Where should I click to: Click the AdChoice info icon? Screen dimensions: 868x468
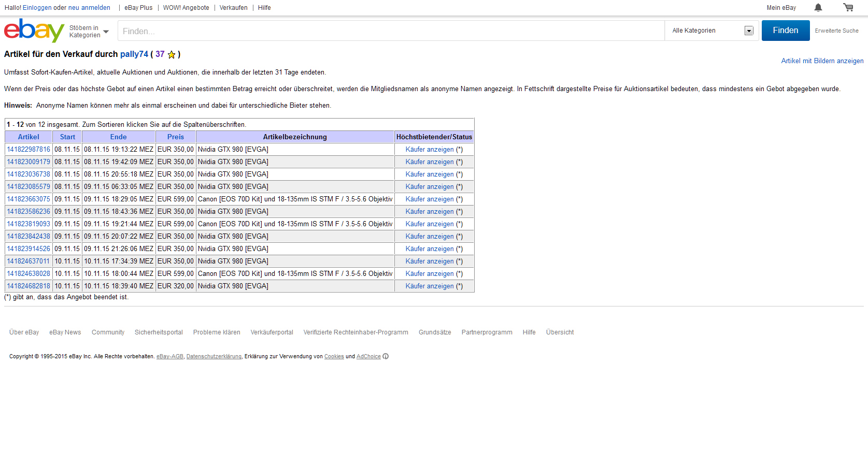(386, 356)
